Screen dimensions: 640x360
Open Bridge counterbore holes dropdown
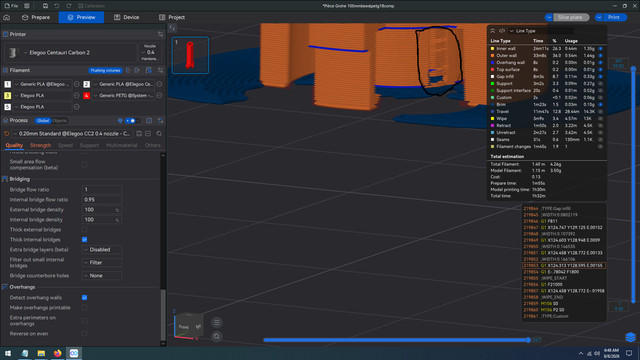point(102,276)
